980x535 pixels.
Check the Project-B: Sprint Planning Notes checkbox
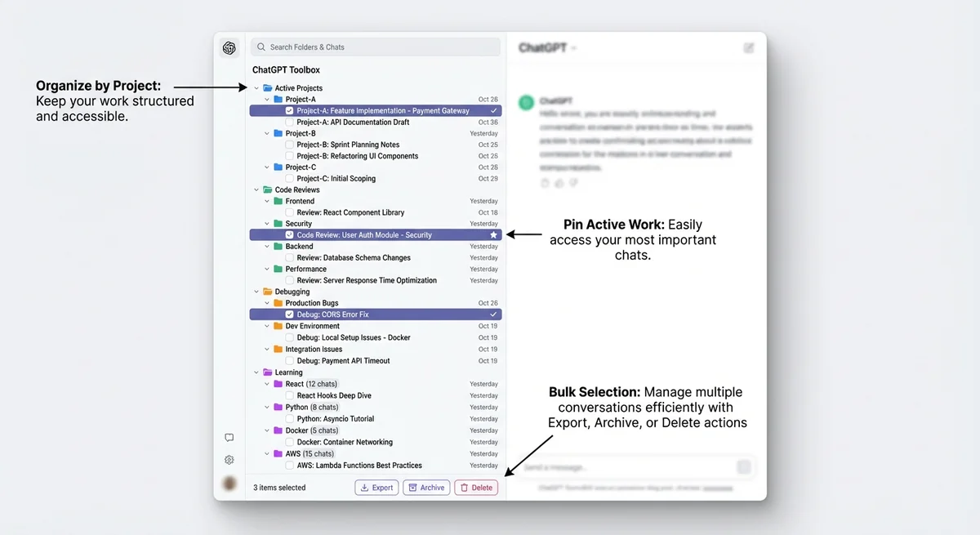(289, 144)
